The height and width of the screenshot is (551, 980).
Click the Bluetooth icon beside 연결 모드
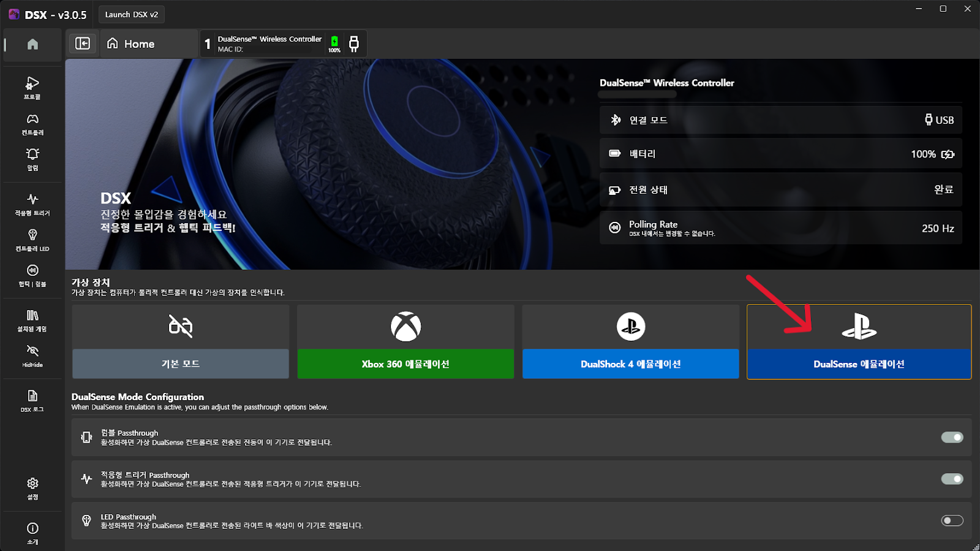(616, 120)
